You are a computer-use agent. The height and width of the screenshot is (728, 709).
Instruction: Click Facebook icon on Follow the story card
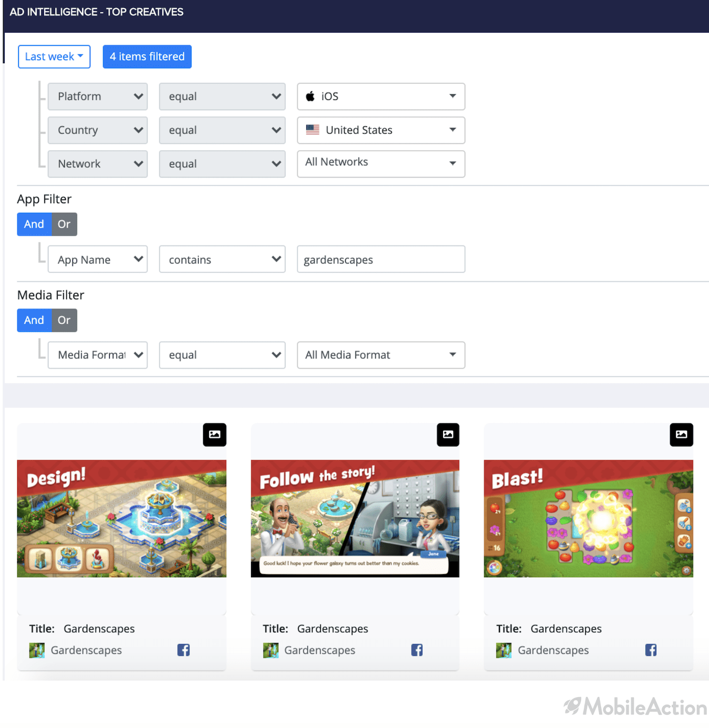click(x=417, y=650)
